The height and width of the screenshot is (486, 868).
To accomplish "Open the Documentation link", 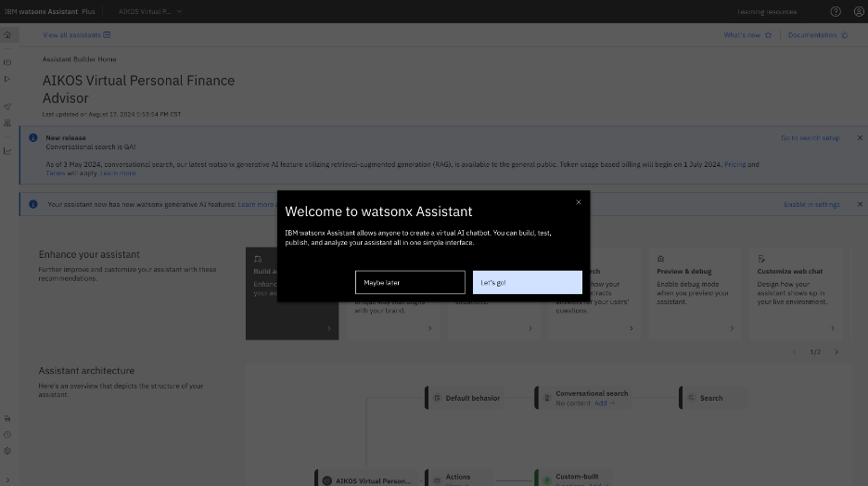I will click(x=818, y=35).
